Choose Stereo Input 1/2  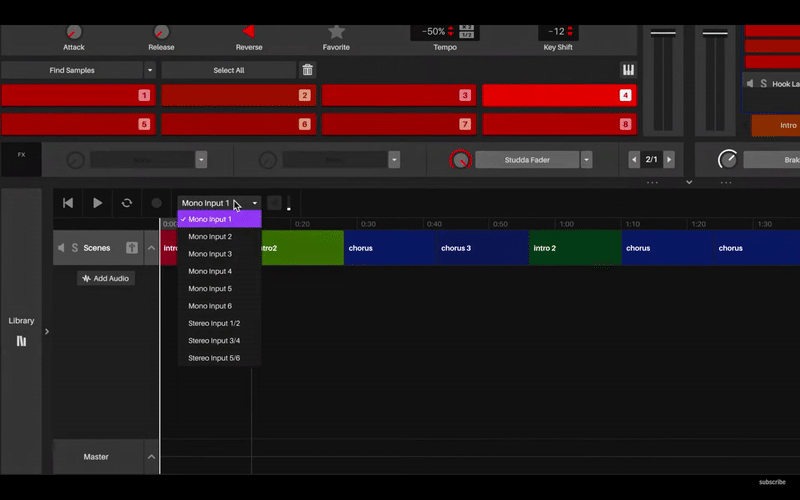219,323
